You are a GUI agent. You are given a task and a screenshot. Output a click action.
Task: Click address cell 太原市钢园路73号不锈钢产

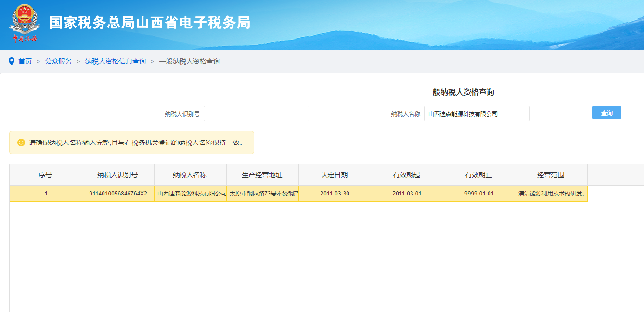tap(262, 194)
